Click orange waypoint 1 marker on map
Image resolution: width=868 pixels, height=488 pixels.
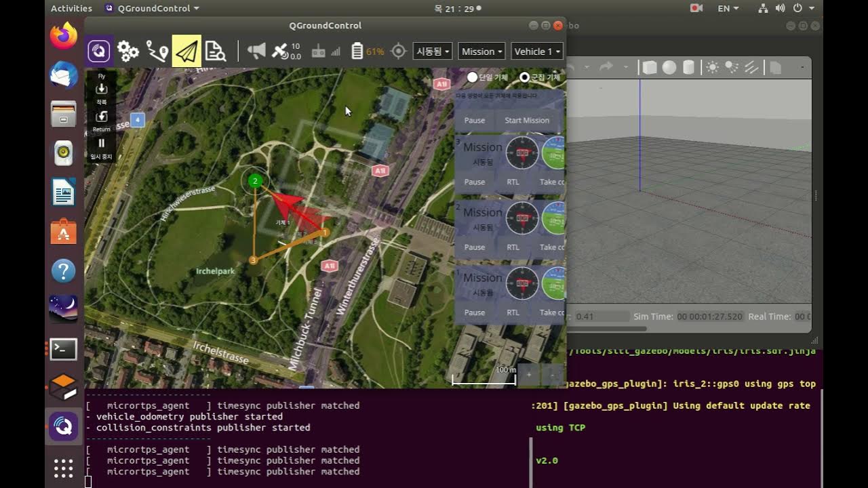click(x=325, y=232)
